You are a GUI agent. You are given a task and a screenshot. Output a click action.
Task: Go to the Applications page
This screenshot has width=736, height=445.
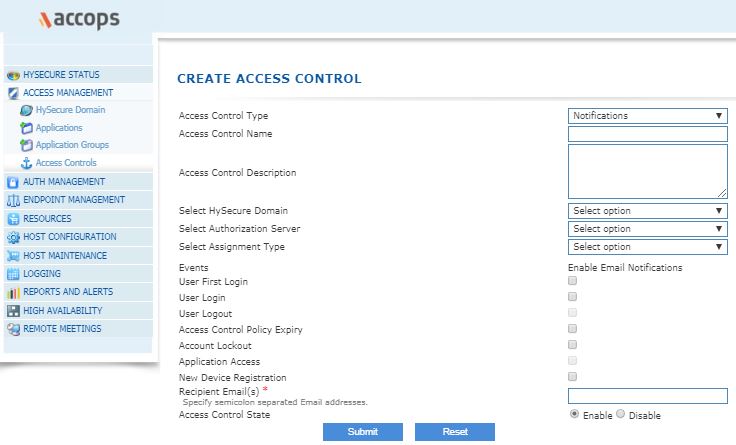click(x=59, y=128)
